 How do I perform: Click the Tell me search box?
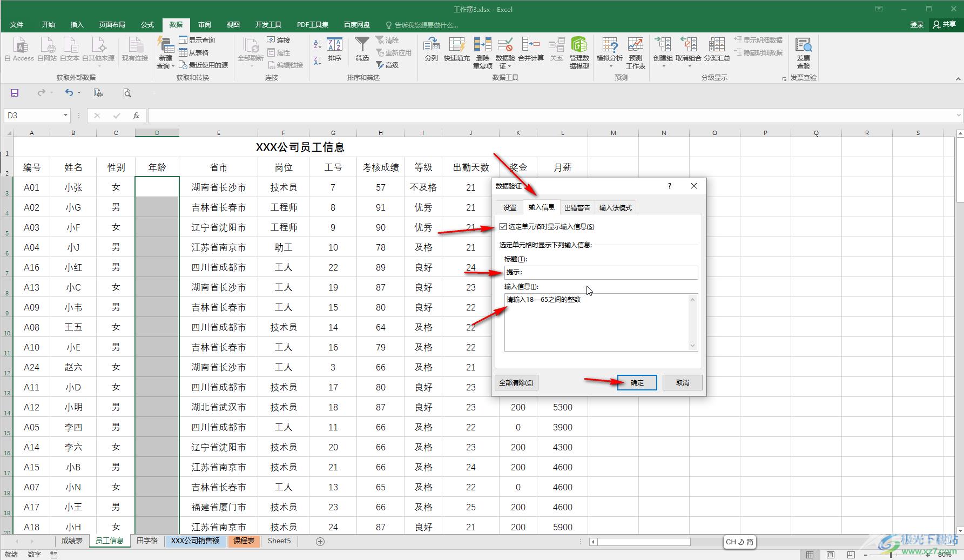422,25
